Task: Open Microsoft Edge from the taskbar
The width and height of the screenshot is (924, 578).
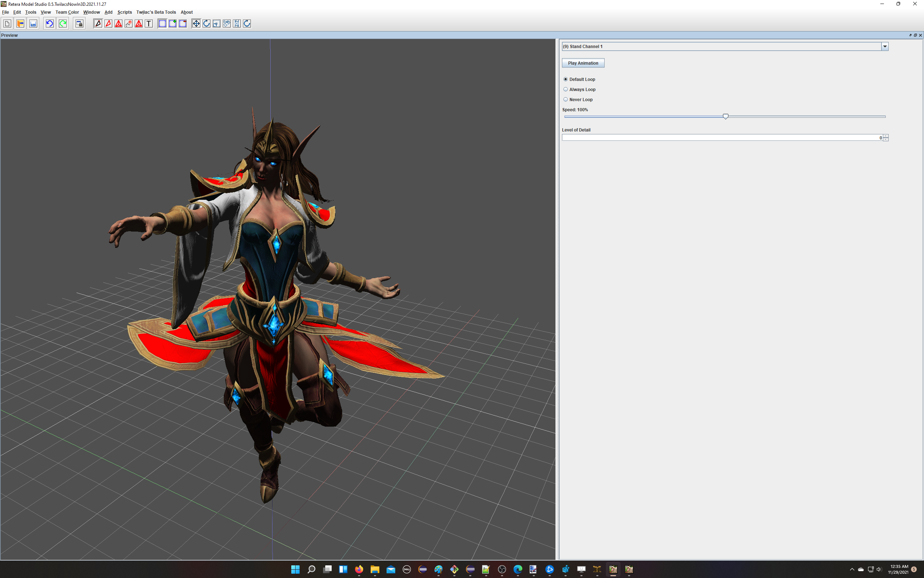Action: pos(518,569)
